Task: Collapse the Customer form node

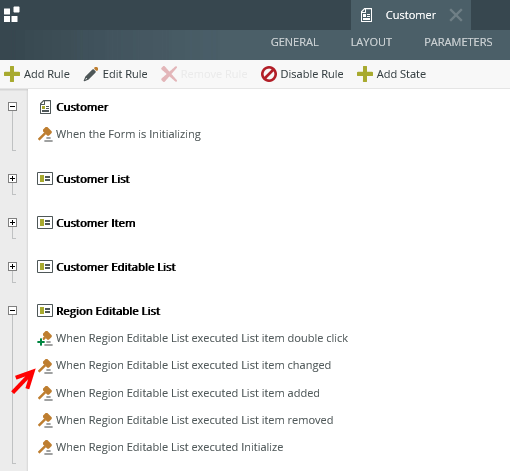Action: [13, 107]
